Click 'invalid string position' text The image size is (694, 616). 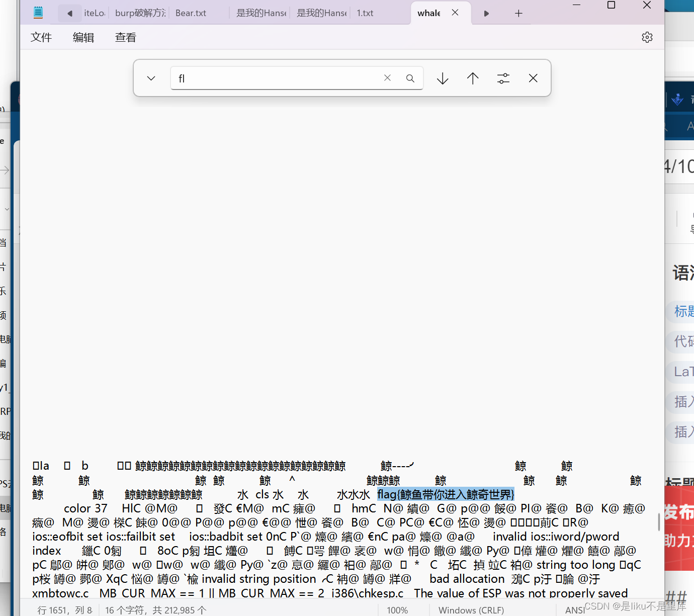(x=259, y=579)
